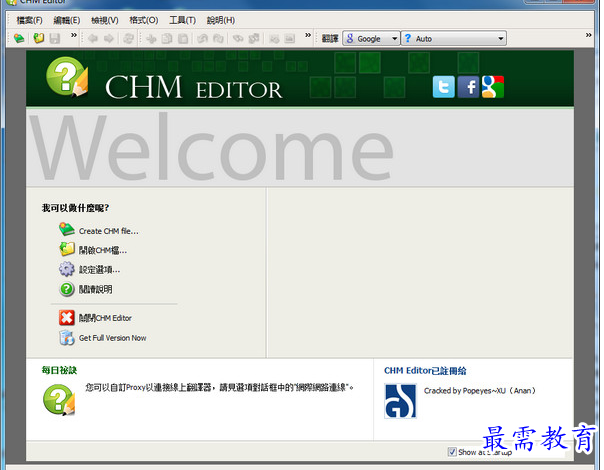
Task: Click the copy toolbar icon
Action: pos(167,39)
